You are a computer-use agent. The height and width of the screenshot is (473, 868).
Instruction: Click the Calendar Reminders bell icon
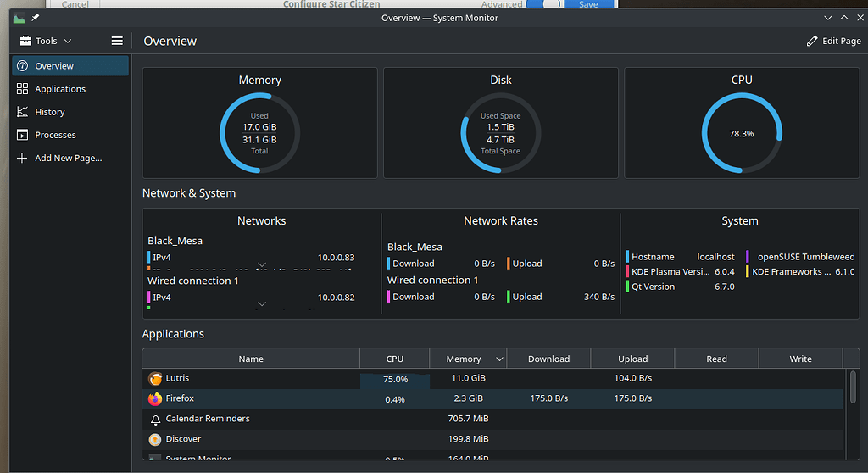(x=155, y=420)
